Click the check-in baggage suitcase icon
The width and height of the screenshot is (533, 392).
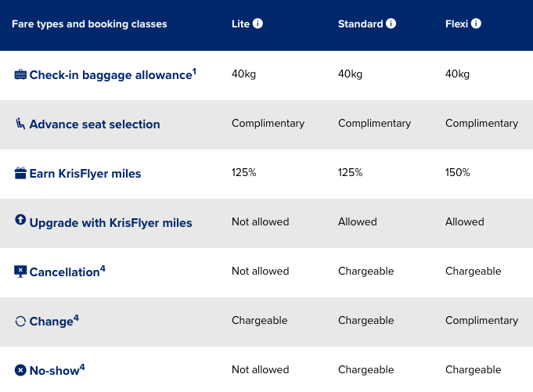[20, 74]
